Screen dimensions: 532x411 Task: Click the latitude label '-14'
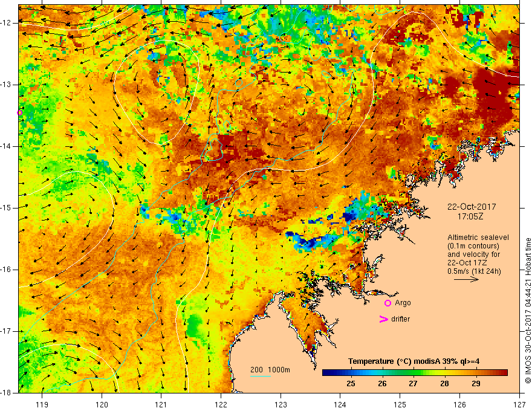click(x=7, y=146)
